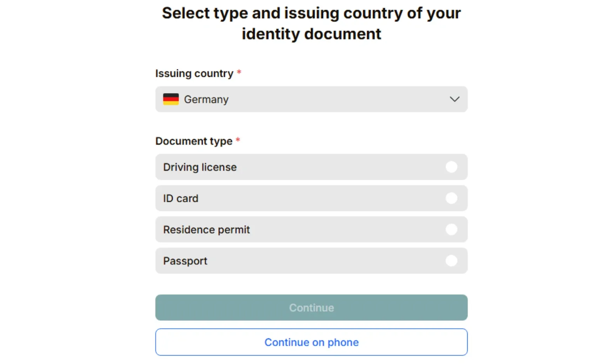Click the Continue on phone button
The image size is (607, 364).
click(x=311, y=342)
